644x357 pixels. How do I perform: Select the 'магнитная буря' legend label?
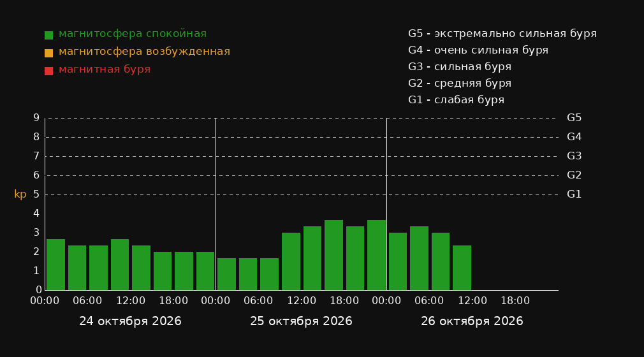click(x=105, y=69)
